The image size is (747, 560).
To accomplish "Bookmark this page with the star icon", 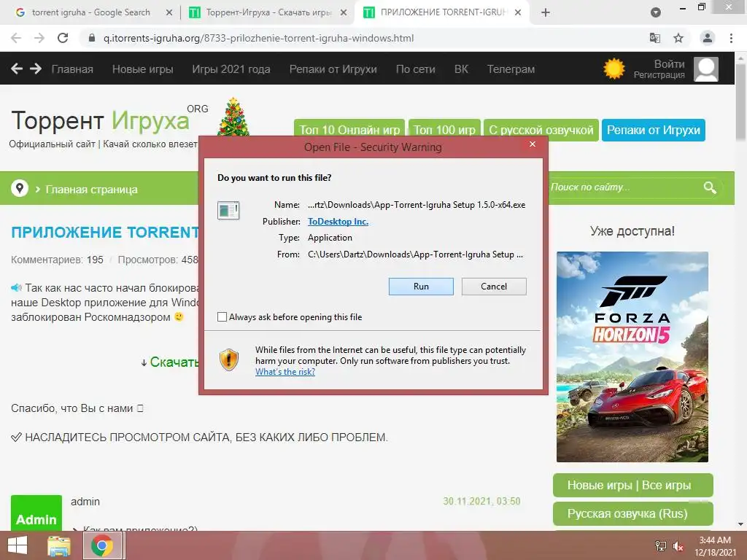I will [x=678, y=38].
